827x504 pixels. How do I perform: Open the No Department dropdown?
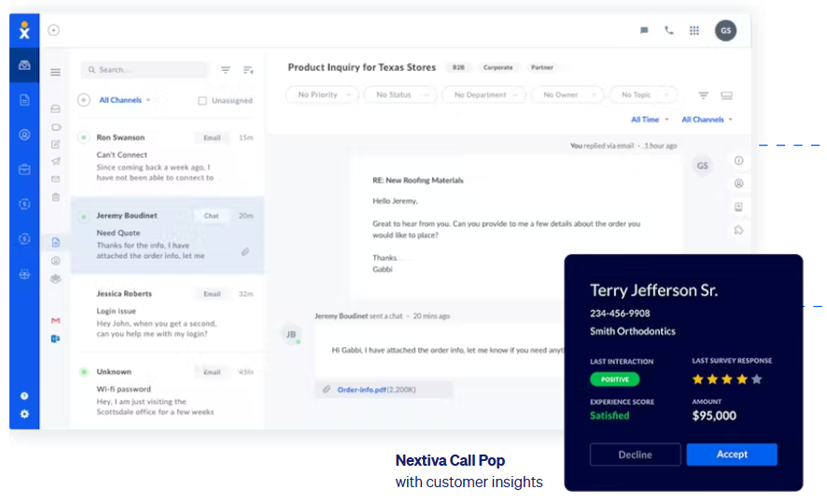point(484,95)
